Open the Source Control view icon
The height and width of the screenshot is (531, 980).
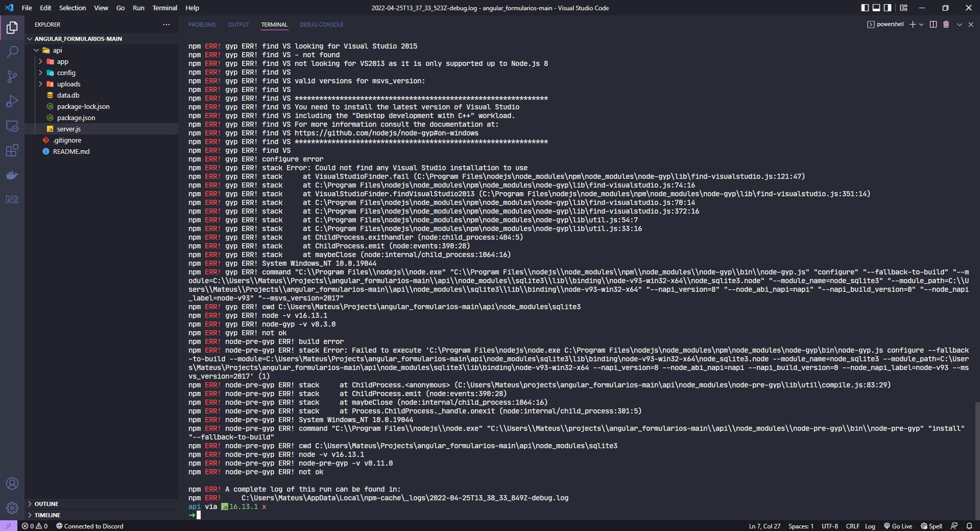[12, 77]
